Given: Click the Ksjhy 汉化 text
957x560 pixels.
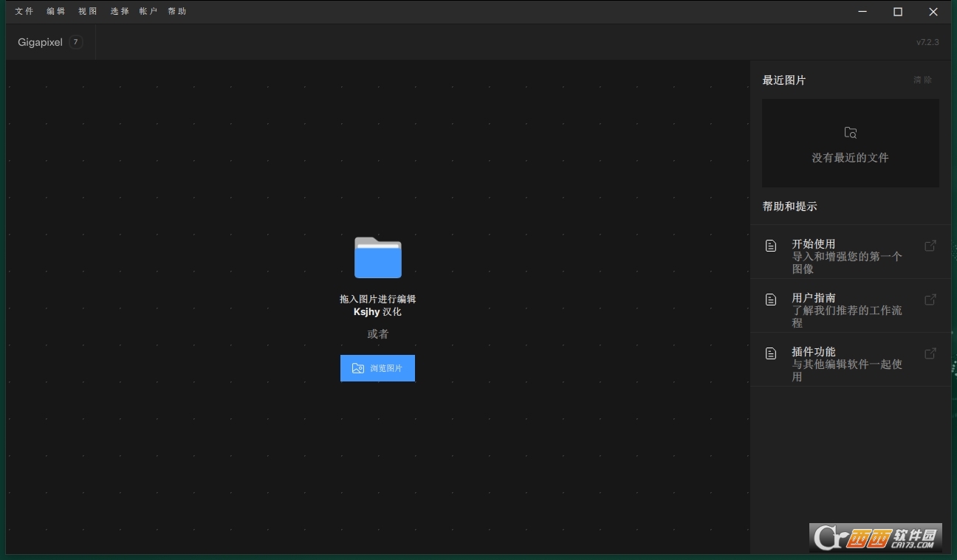Looking at the screenshot, I should coord(377,311).
